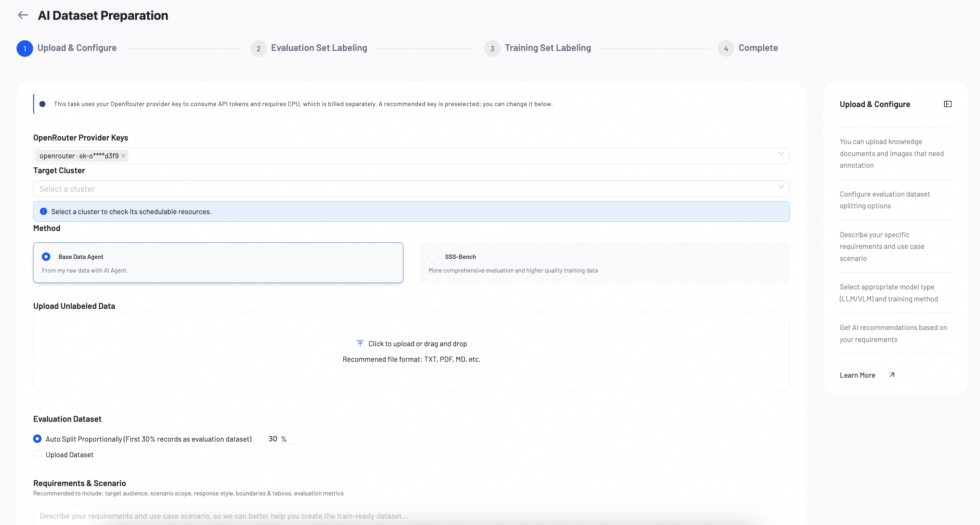Go to Upload & Configure step
Viewport: 980px width, 525px height.
[77, 48]
